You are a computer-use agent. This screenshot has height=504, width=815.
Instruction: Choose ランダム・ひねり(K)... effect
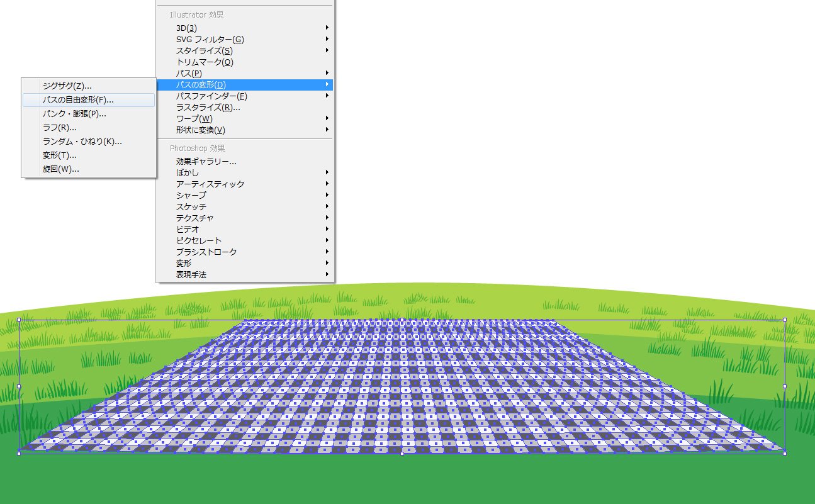89,142
